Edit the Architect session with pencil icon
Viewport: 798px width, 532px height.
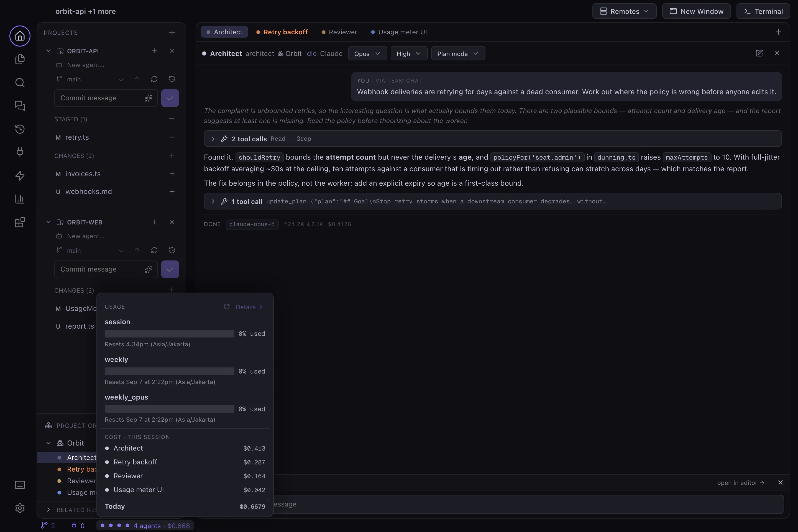[x=759, y=53]
